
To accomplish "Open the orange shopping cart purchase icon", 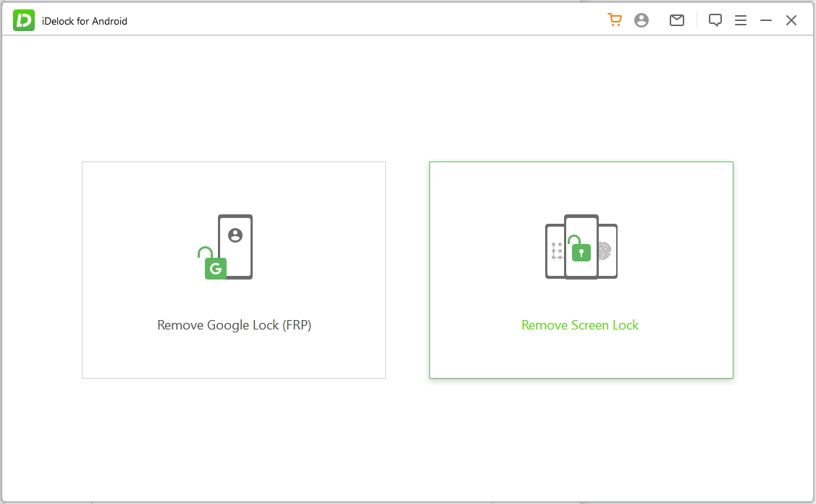I will click(x=615, y=20).
